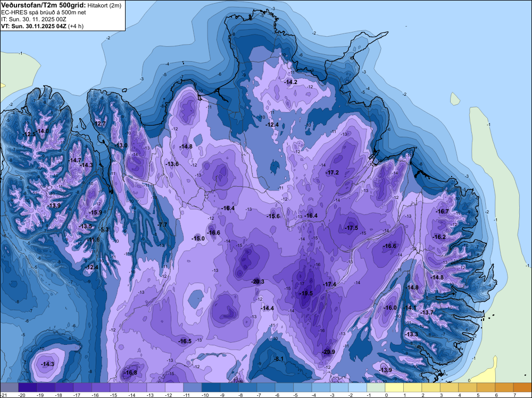The height and width of the screenshot is (398, 532).
Task: Pick the color scale swatch between -20 and -19
Action: click(x=28, y=387)
